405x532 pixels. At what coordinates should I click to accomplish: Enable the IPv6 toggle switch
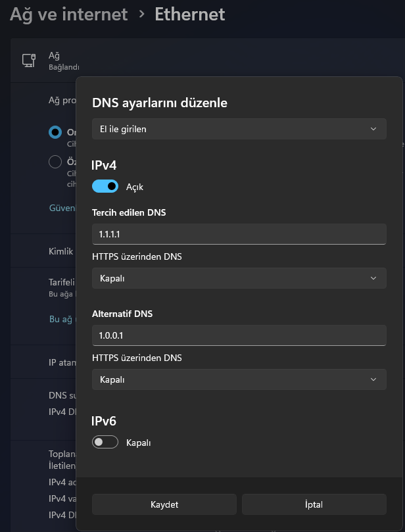click(x=105, y=443)
